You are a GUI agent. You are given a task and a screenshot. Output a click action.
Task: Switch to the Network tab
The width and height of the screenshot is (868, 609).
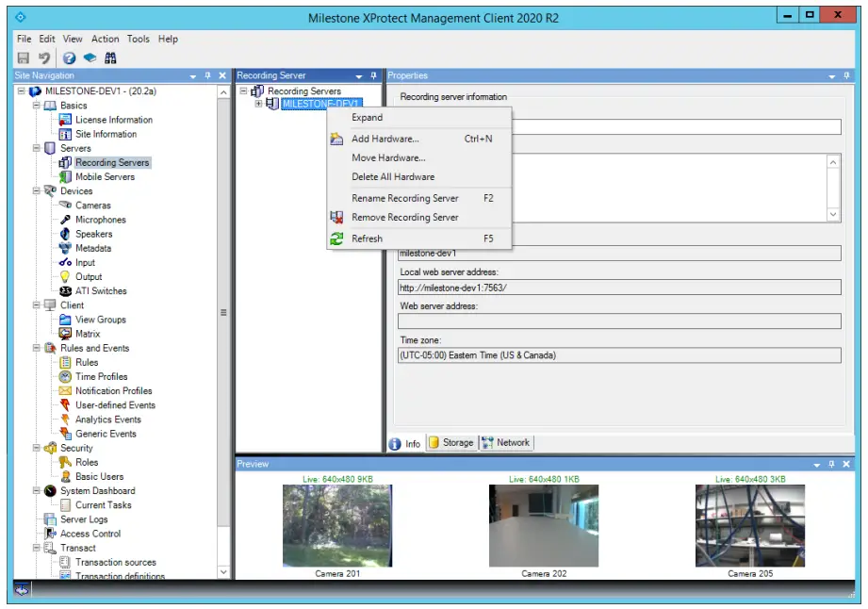(x=506, y=443)
